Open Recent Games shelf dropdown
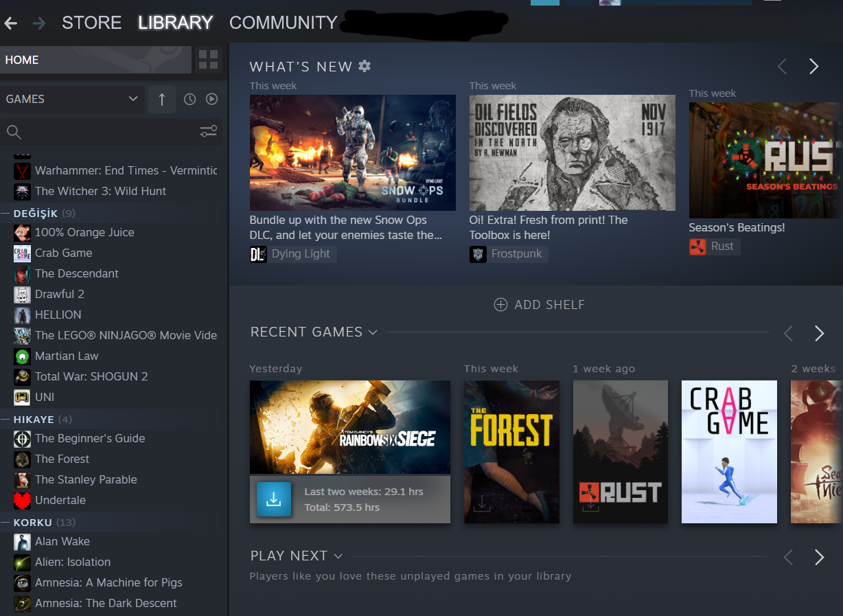 (373, 332)
